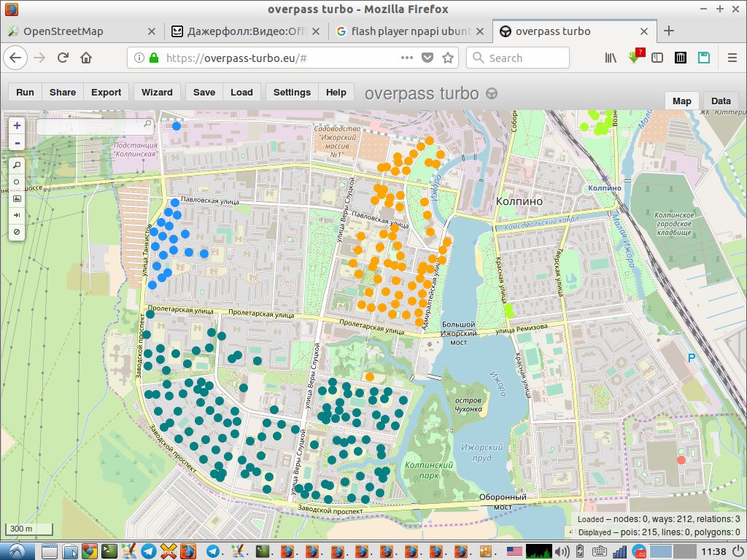Screen dimensions: 747x560
Task: Open the taskbar start menu
Action: pos(18,551)
